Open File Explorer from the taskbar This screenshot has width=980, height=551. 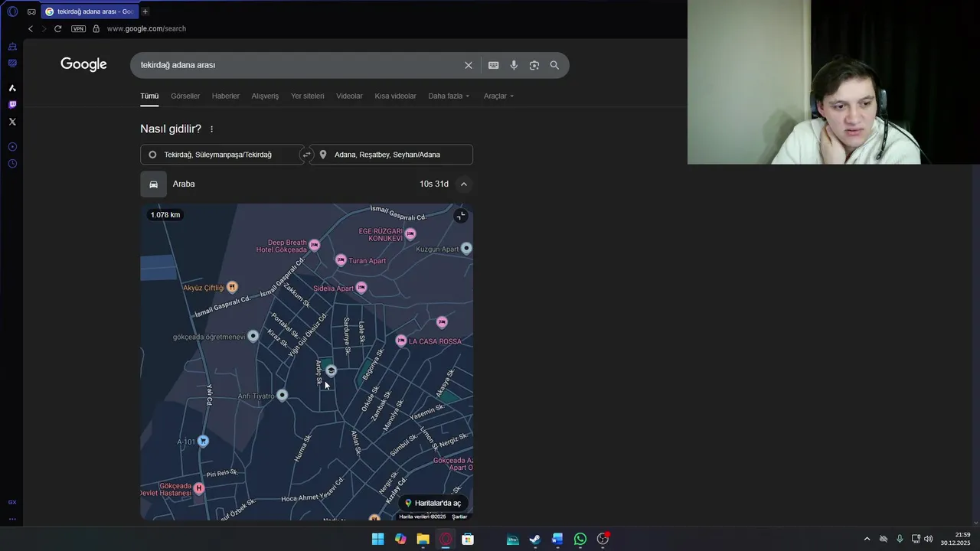423,539
